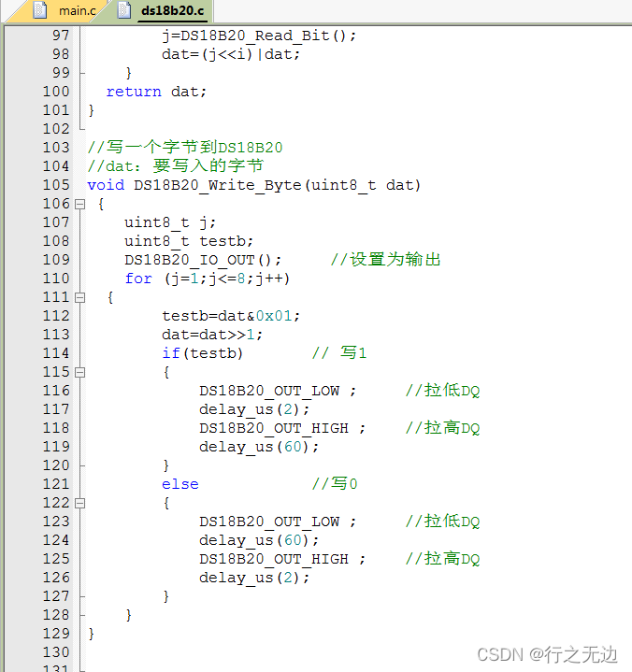
Task: Click 'DS18B20_OUT_HIGH' on line 118
Action: [x=274, y=428]
